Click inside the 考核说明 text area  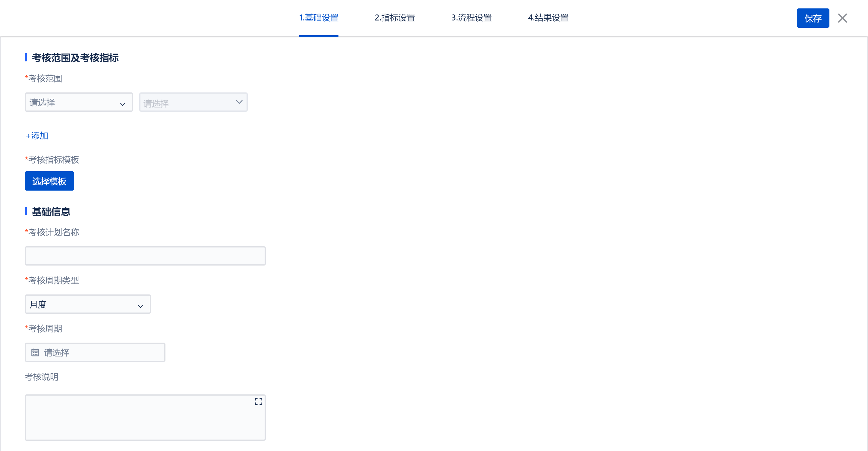[x=145, y=417]
